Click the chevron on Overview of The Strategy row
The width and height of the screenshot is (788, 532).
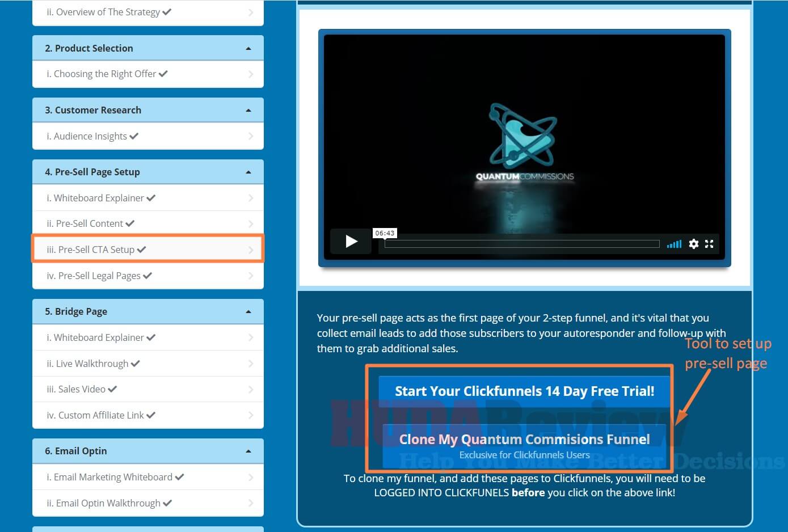pyautogui.click(x=251, y=12)
